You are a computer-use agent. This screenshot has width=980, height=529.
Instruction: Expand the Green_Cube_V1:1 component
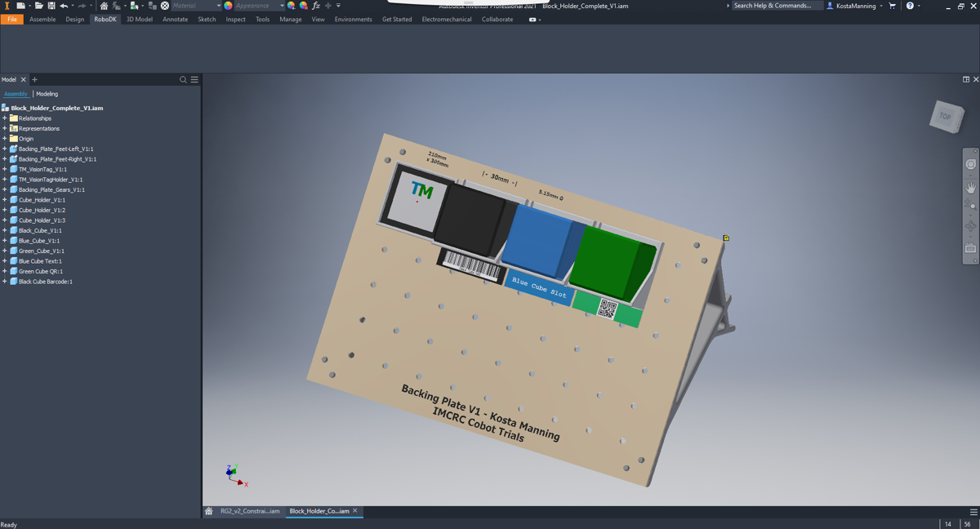coord(5,251)
